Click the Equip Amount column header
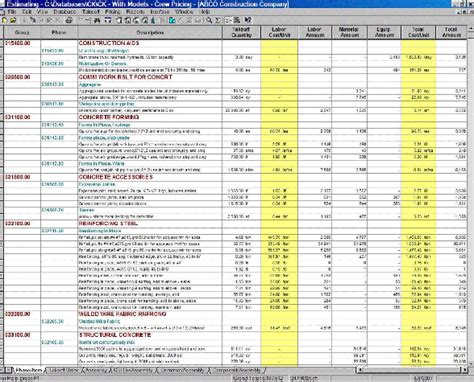 pyautogui.click(x=384, y=32)
